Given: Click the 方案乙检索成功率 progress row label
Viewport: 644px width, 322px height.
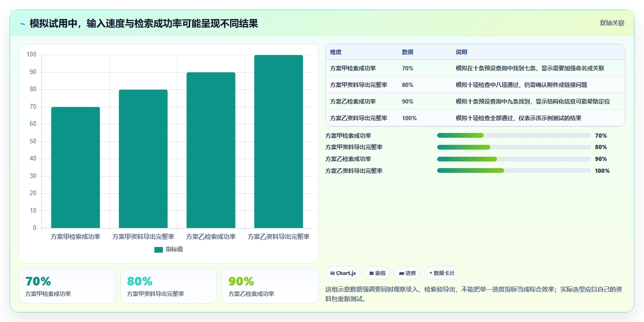Looking at the screenshot, I should point(348,159).
